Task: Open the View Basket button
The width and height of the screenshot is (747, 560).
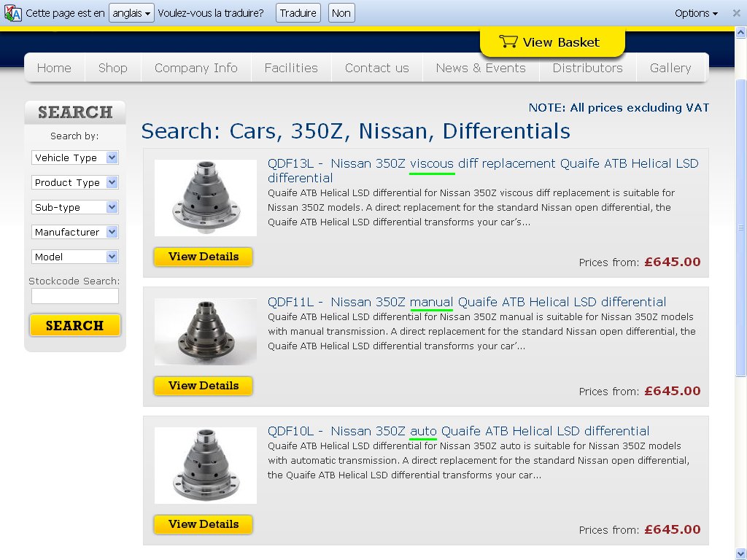Action: 552,42
